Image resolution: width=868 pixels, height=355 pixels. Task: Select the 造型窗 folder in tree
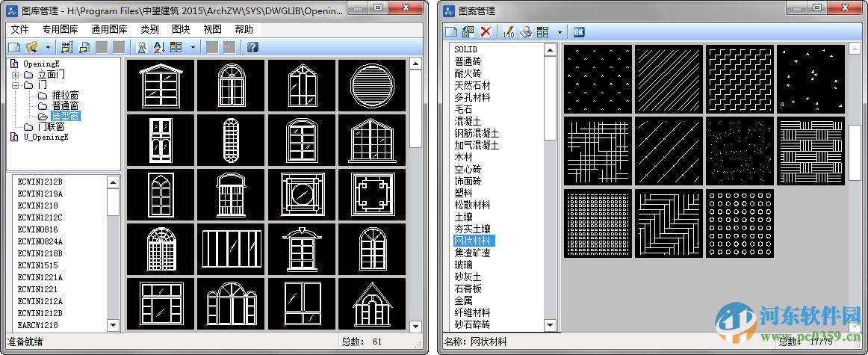click(66, 117)
